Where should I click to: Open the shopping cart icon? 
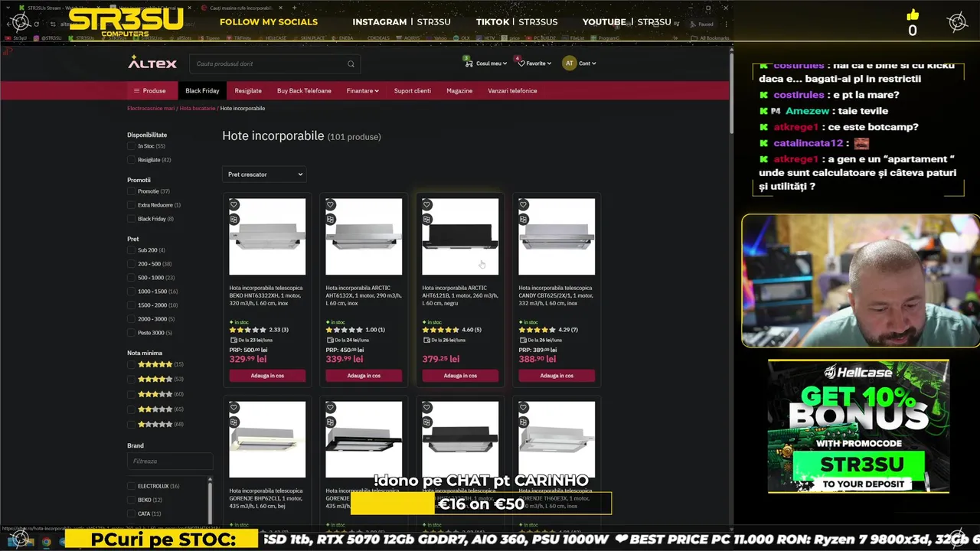(468, 63)
